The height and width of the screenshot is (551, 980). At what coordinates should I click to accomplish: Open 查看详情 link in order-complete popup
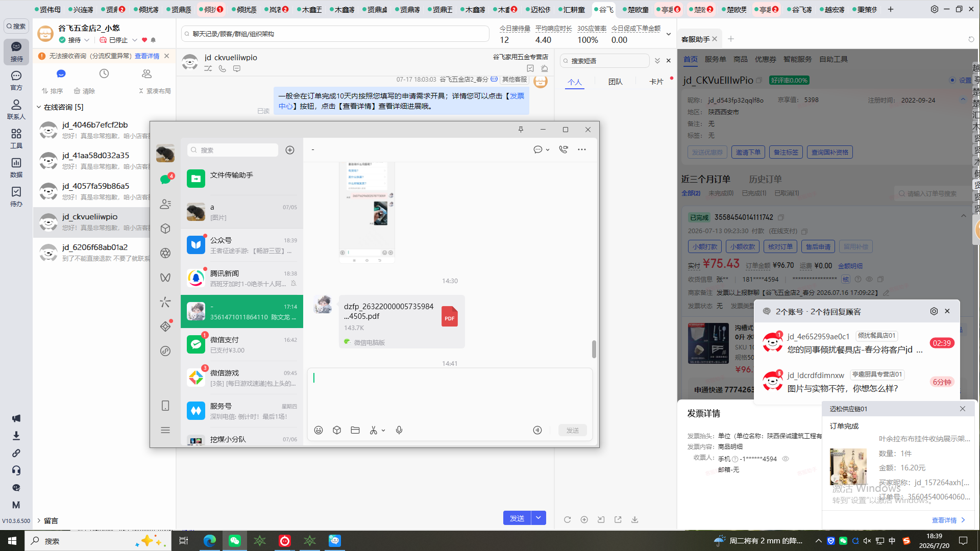[x=948, y=520]
